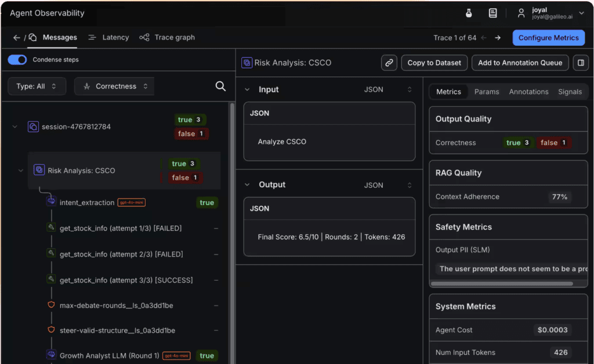Go back using the left arrow
The width and height of the screenshot is (594, 364).
point(16,38)
